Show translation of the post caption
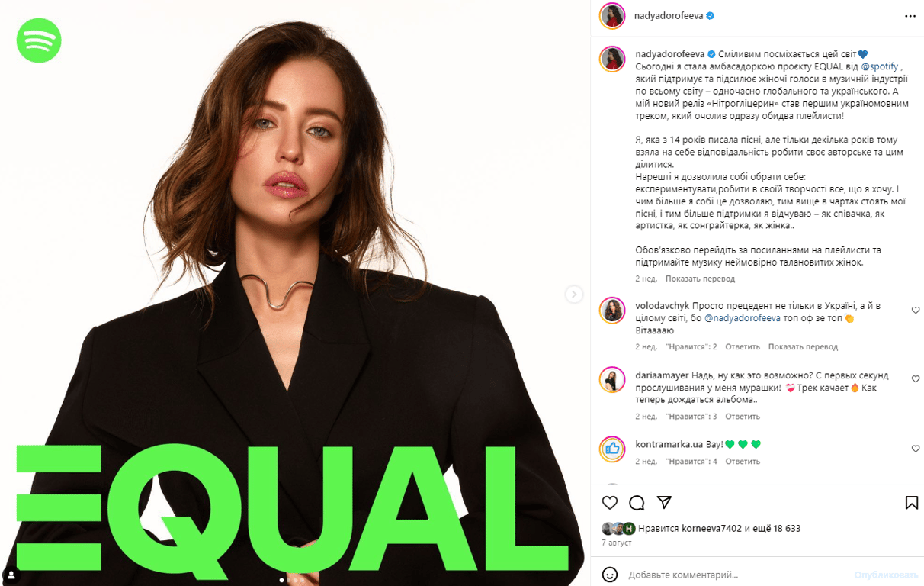Screen dimensions: 924x586 point(700,279)
